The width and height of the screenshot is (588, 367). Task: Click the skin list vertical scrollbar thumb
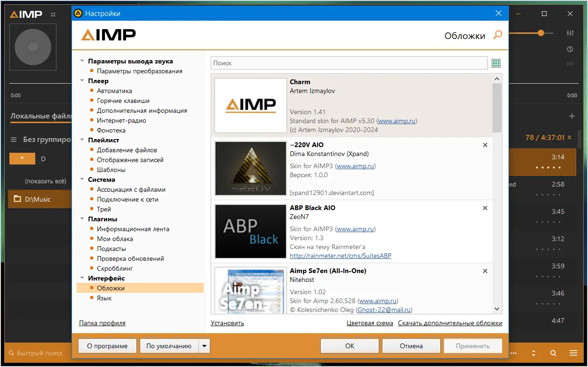[x=497, y=108]
